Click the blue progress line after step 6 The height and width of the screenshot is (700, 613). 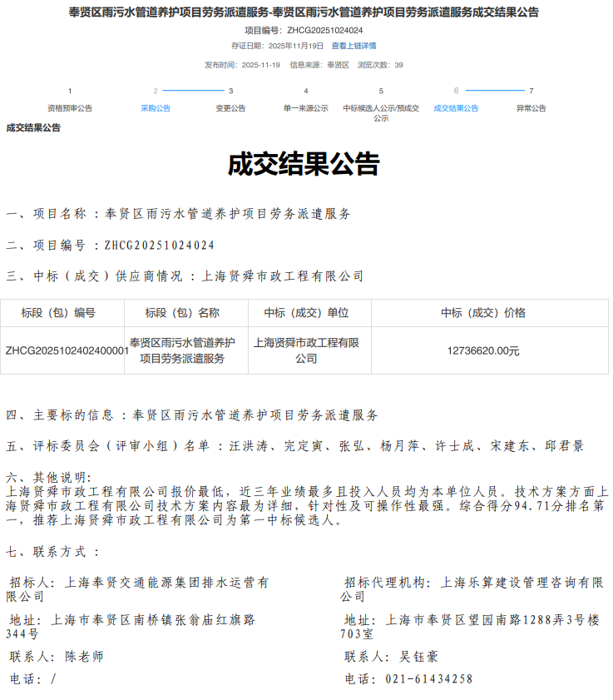coord(494,90)
